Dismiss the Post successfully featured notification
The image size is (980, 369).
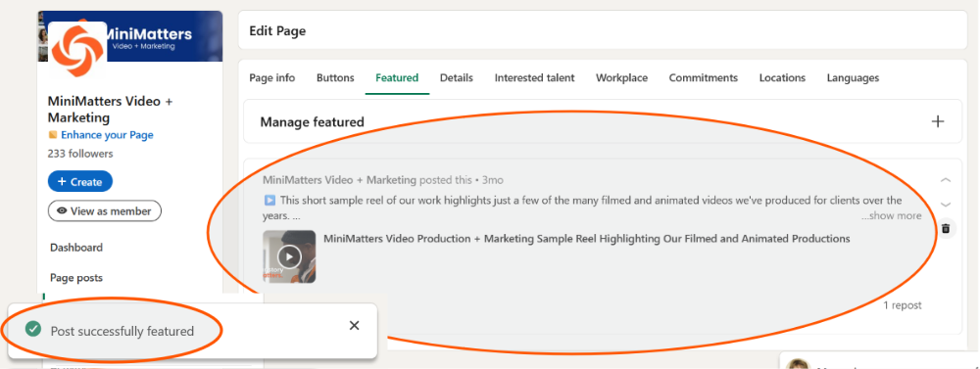tap(355, 325)
